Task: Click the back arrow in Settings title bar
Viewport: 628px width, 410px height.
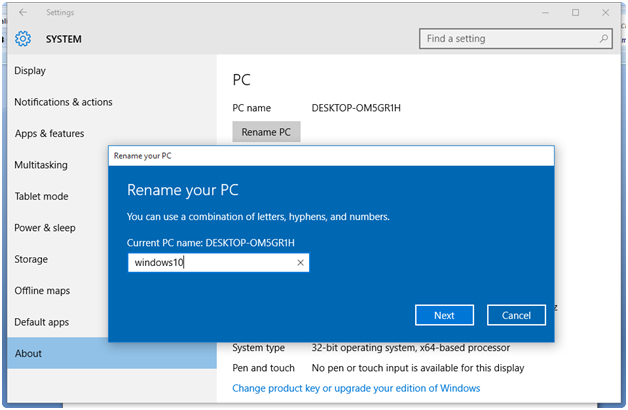Action: pos(23,13)
